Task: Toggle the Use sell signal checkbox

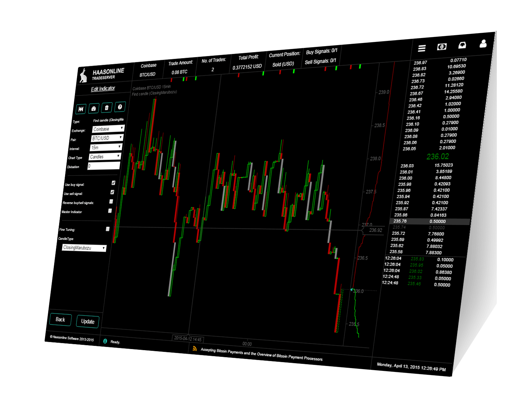Action: [x=112, y=192]
